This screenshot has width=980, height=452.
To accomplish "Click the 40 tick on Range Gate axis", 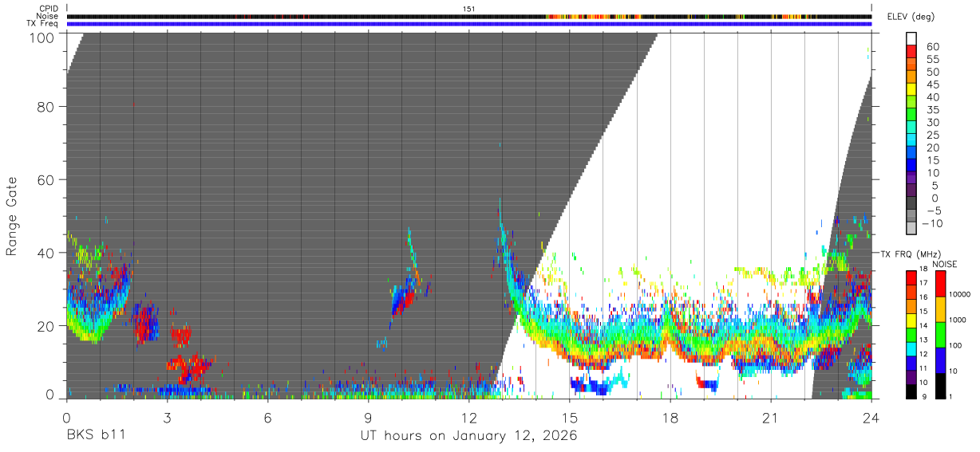I will point(45,253).
